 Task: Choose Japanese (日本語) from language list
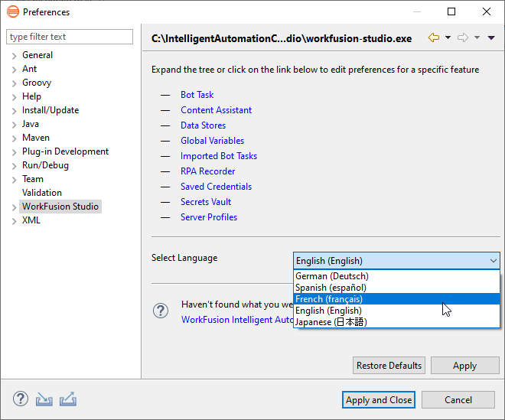pos(396,322)
